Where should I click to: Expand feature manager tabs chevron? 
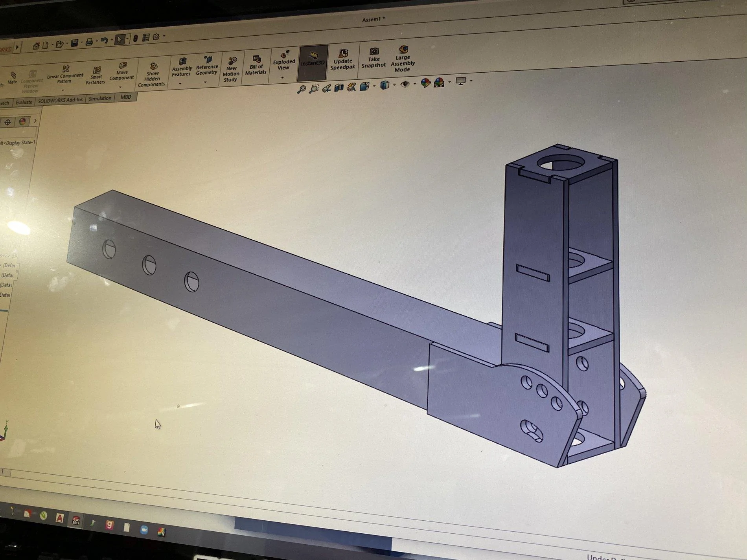[35, 121]
